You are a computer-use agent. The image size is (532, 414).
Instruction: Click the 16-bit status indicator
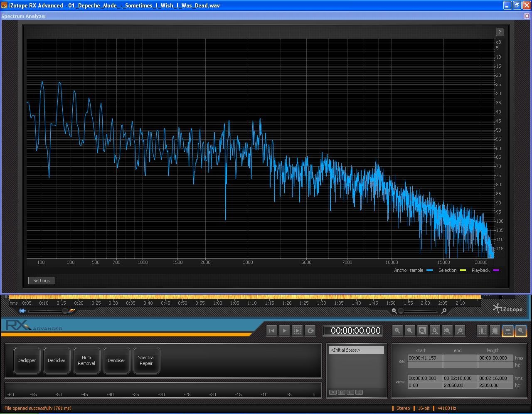[x=424, y=408]
